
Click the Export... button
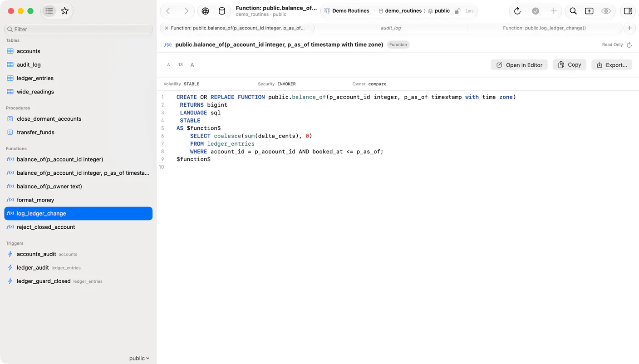(x=612, y=65)
